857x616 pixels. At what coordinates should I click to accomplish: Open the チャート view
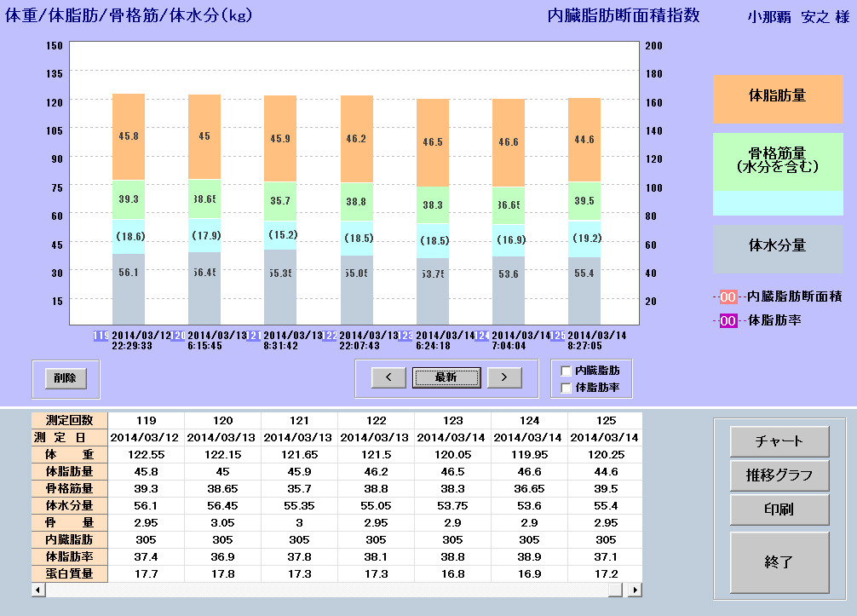point(779,441)
